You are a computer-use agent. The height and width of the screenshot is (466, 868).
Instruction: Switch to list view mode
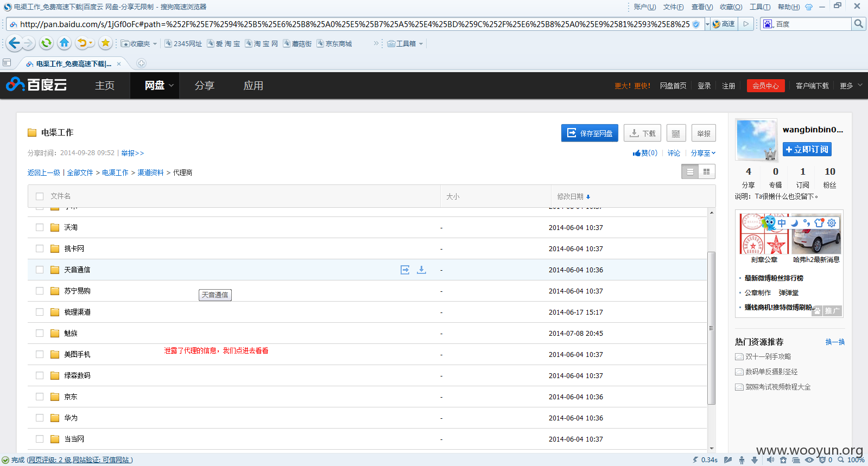click(690, 171)
